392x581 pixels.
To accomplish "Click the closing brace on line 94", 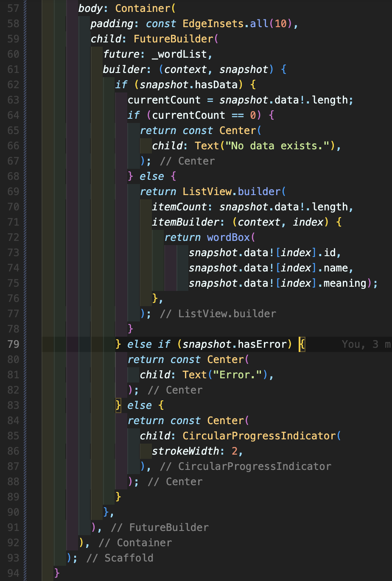I will pos(57,573).
